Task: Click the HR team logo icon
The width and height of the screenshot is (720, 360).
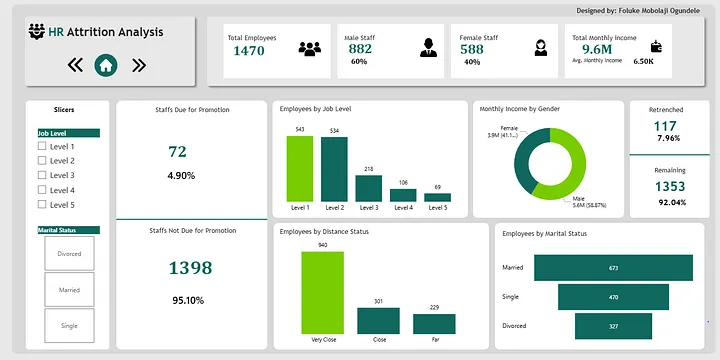Action: click(x=37, y=32)
